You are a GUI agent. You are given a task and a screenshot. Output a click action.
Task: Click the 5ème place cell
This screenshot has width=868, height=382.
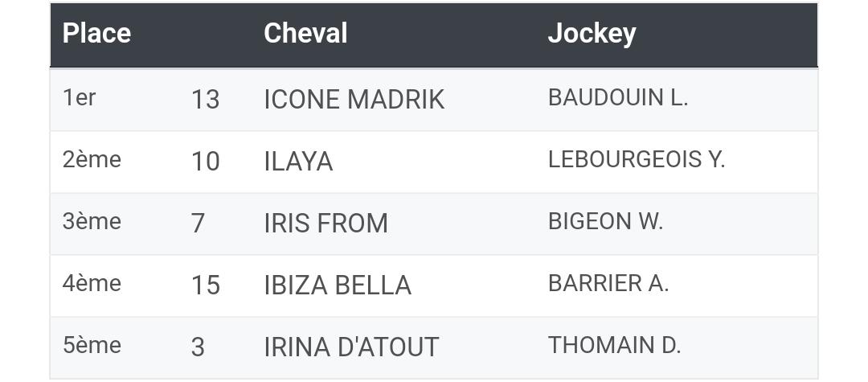[92, 346]
